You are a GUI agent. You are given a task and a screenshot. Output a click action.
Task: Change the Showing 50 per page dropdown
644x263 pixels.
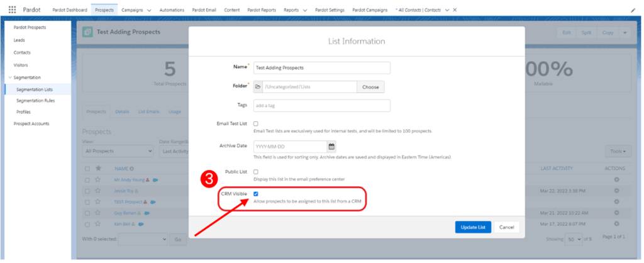574,238
